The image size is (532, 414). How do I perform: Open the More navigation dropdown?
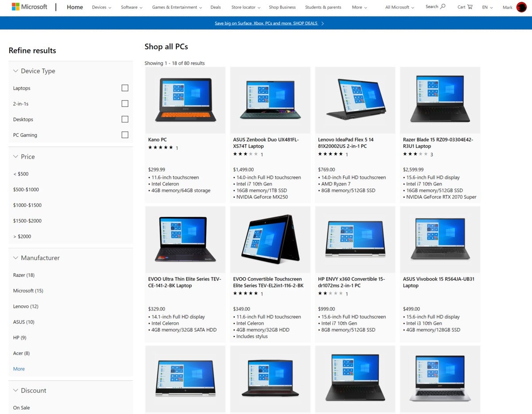[x=360, y=7]
